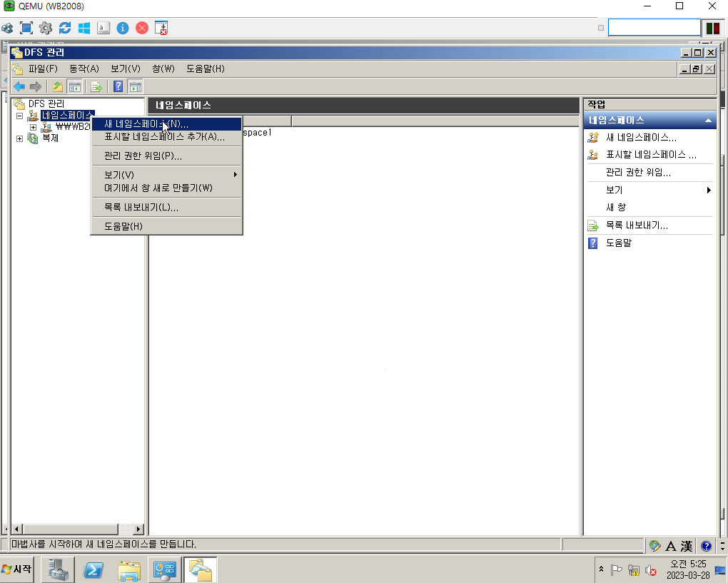Click the 시작 Start button
The image size is (728, 583).
(x=16, y=569)
